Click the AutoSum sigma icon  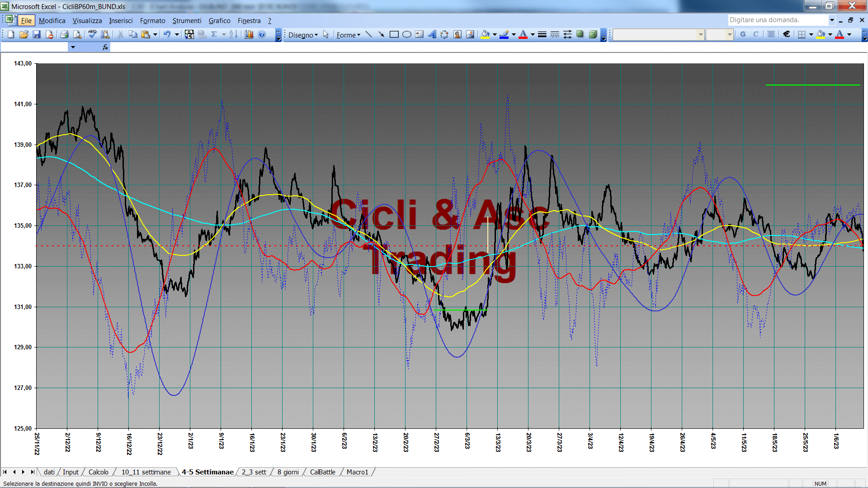(x=214, y=34)
